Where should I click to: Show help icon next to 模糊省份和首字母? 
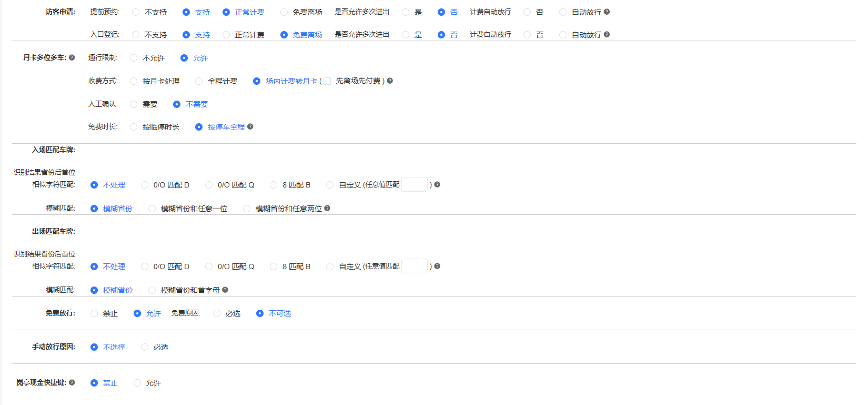(x=225, y=290)
